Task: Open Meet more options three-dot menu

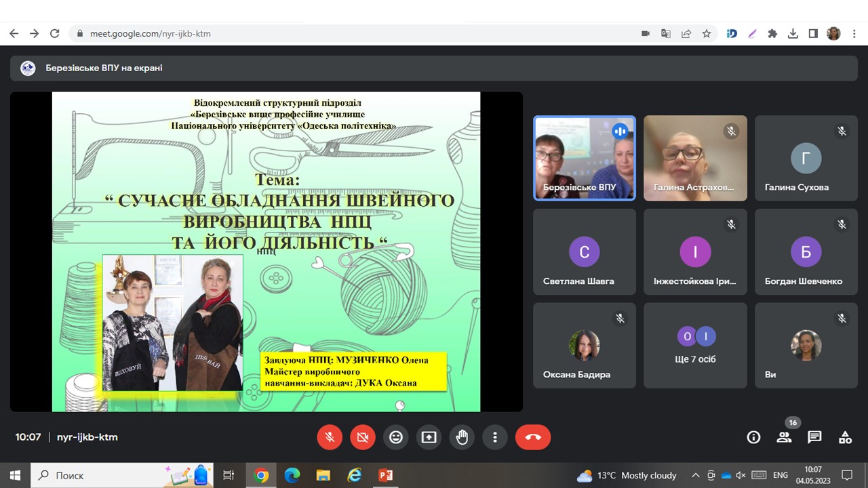Action: [496, 437]
